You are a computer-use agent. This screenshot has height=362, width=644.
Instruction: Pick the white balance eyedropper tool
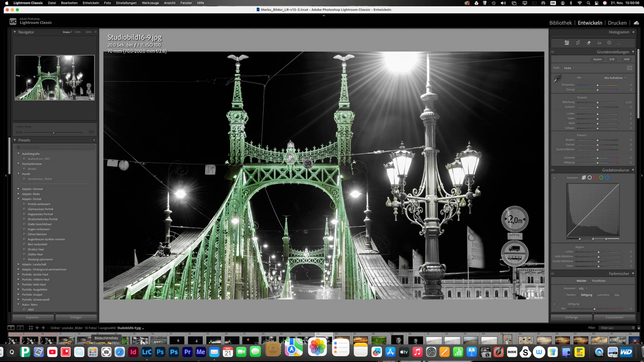tap(557, 79)
